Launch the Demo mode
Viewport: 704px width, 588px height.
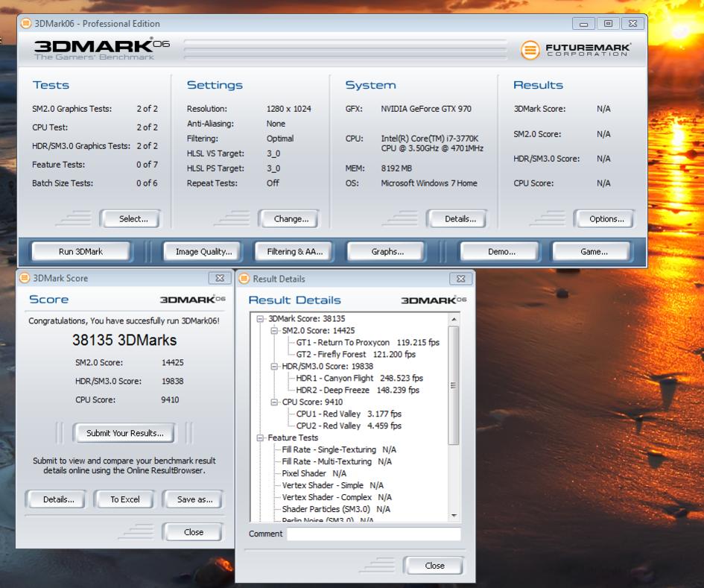pyautogui.click(x=501, y=252)
